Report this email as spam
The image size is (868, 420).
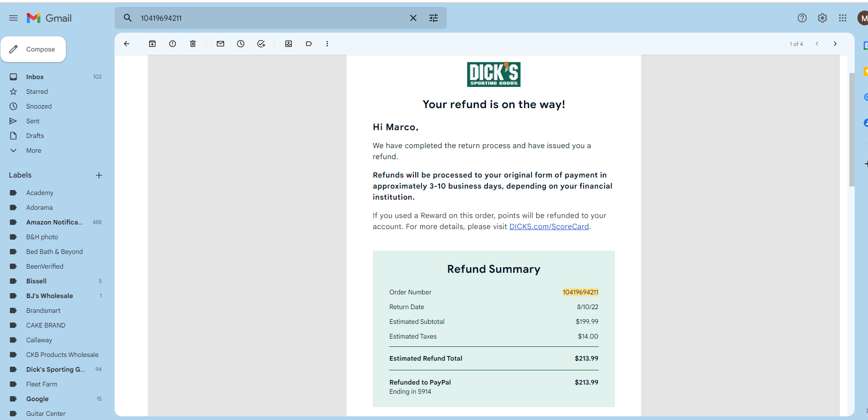pos(173,44)
